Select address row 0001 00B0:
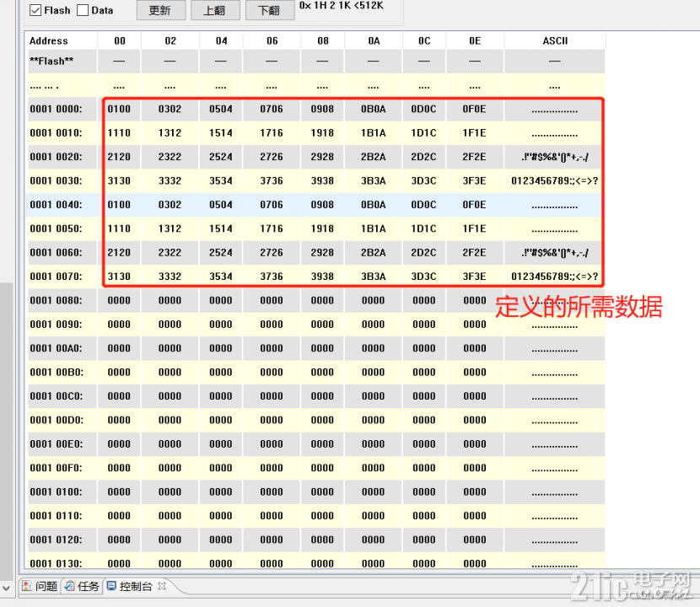This screenshot has height=607, width=700. coord(56,373)
